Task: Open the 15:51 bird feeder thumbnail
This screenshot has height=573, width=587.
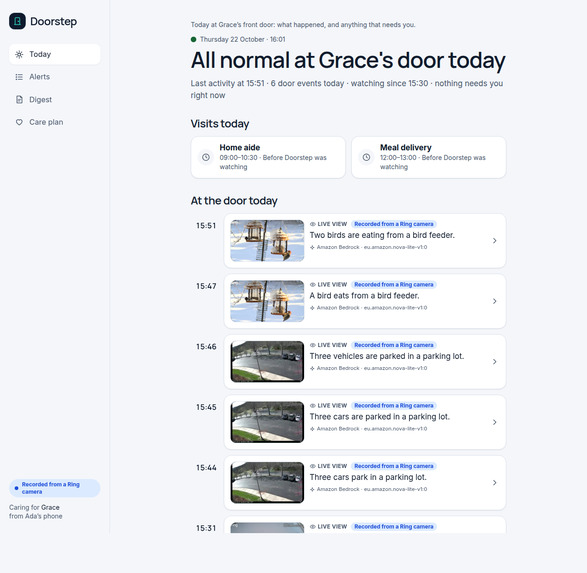Action: [x=267, y=241]
